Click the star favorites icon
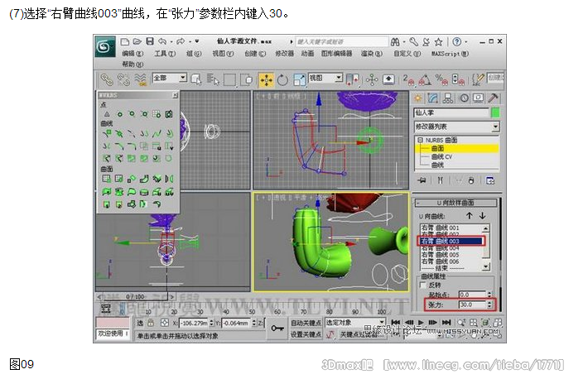The width and height of the screenshot is (588, 379). [x=439, y=42]
